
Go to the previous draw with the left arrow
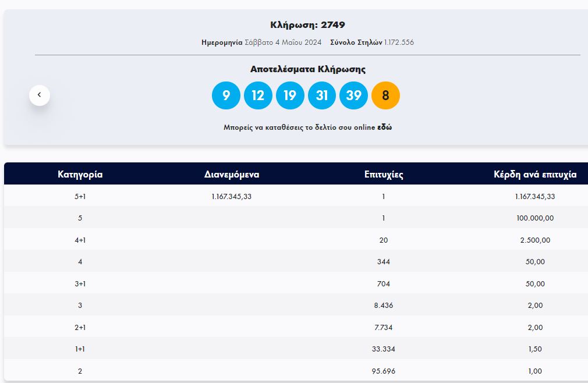(40, 95)
